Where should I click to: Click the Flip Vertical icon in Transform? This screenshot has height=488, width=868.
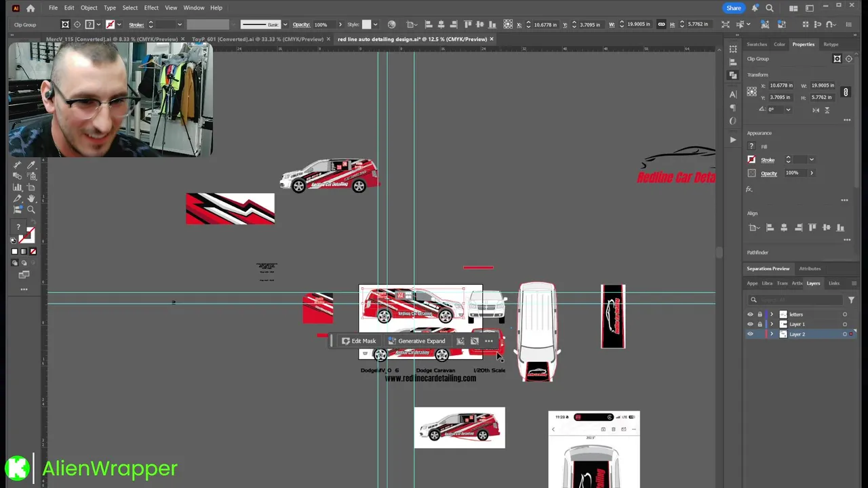827,110
